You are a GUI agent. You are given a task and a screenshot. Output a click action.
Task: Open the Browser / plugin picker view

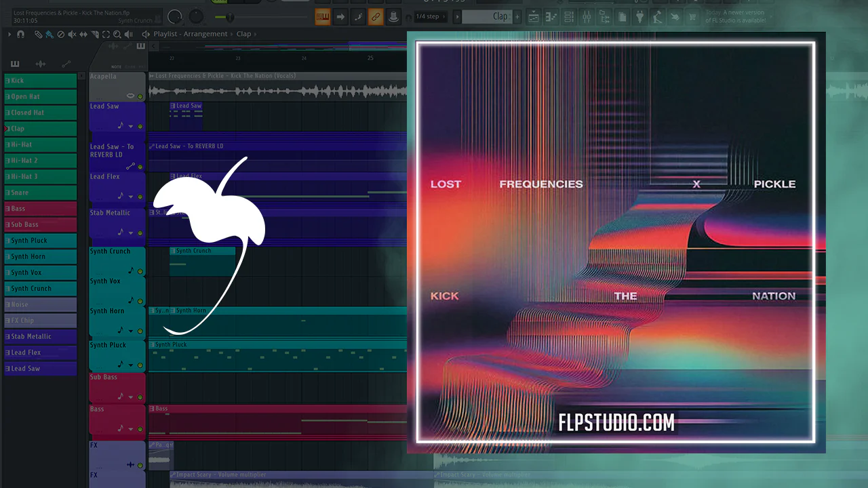605,16
